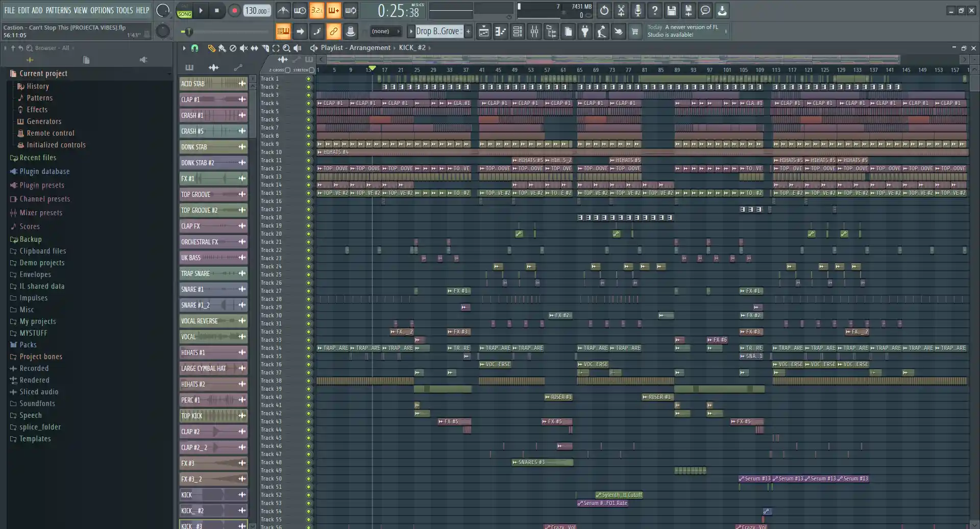Screen dimensions: 980x529
Task: Enable the STRETCH option
Action: pyautogui.click(x=311, y=70)
